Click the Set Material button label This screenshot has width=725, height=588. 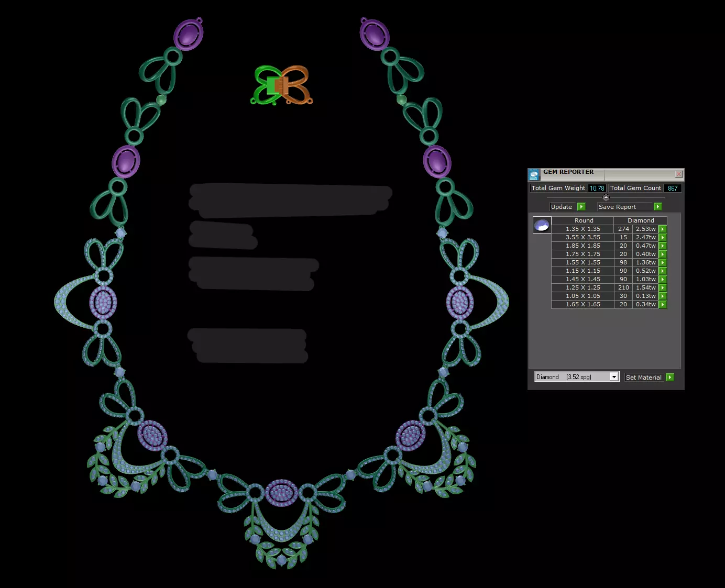[x=644, y=378]
